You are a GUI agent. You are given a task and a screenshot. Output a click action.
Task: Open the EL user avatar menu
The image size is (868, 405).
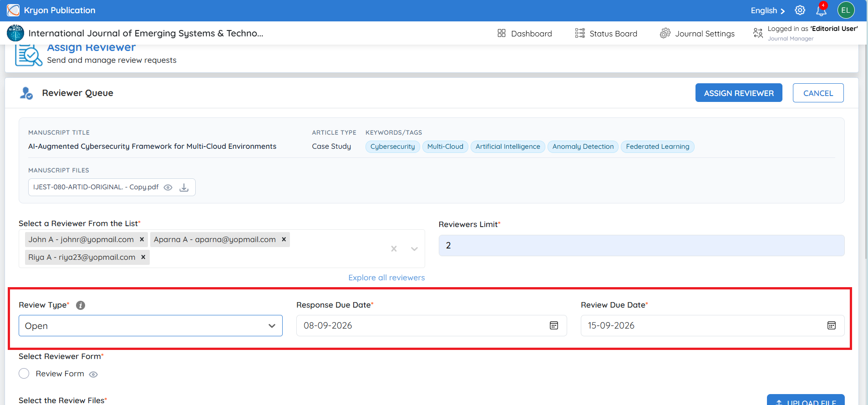(x=846, y=10)
